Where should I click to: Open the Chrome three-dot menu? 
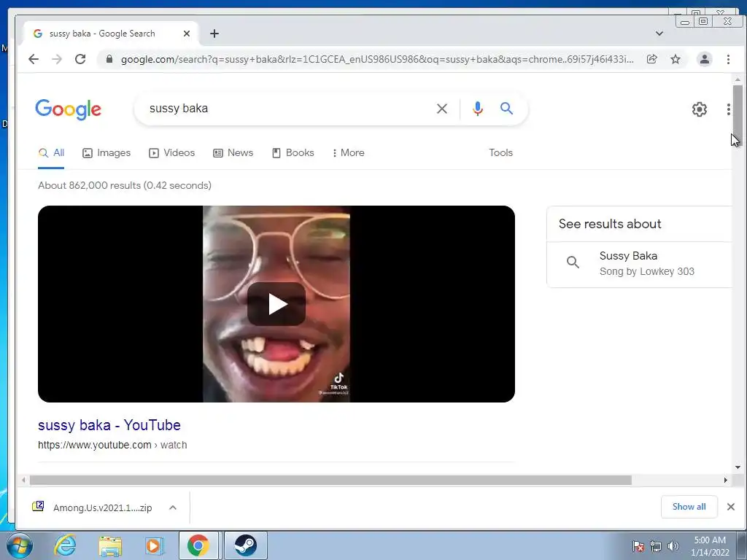pyautogui.click(x=728, y=59)
